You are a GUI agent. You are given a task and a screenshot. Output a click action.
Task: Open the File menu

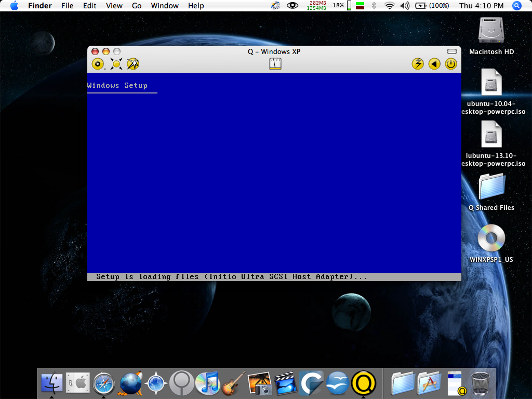(67, 6)
